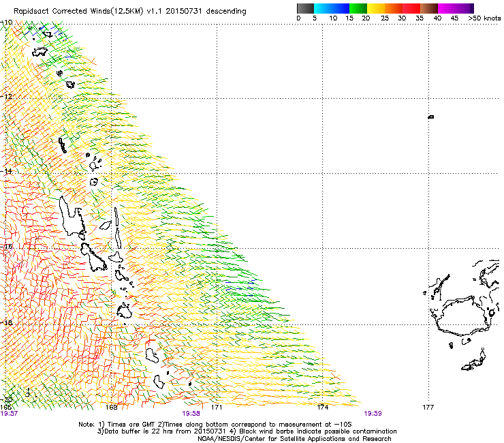Viewport: 504px width, 443px height.
Task: Click the brown 35-40 knots color band
Action: coord(429,8)
